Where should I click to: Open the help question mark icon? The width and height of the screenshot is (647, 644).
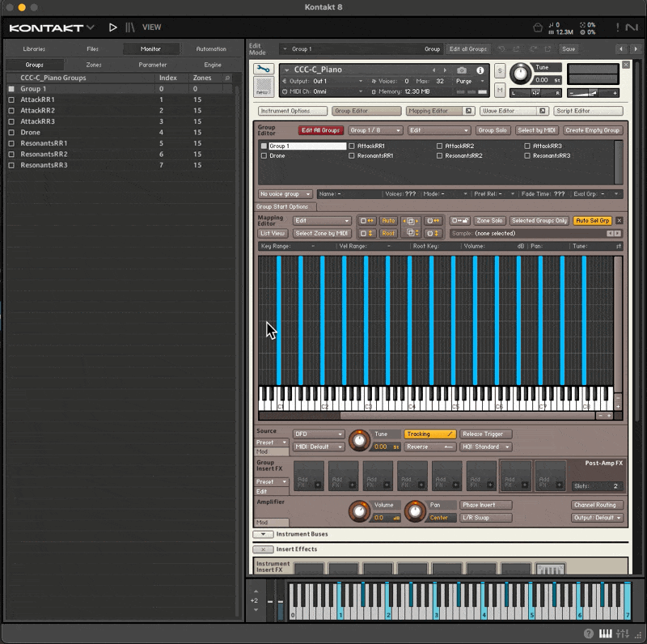[588, 633]
